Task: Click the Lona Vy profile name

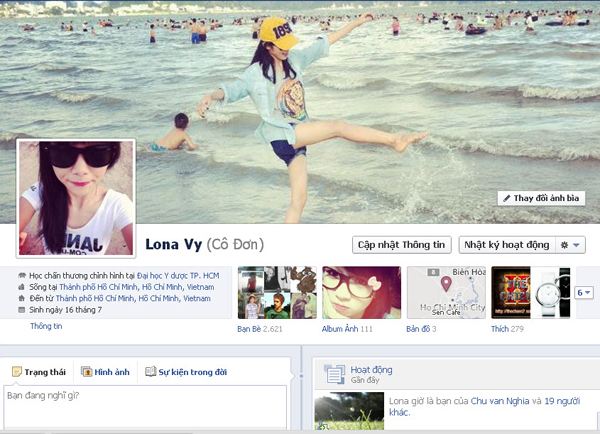Action: (x=173, y=245)
